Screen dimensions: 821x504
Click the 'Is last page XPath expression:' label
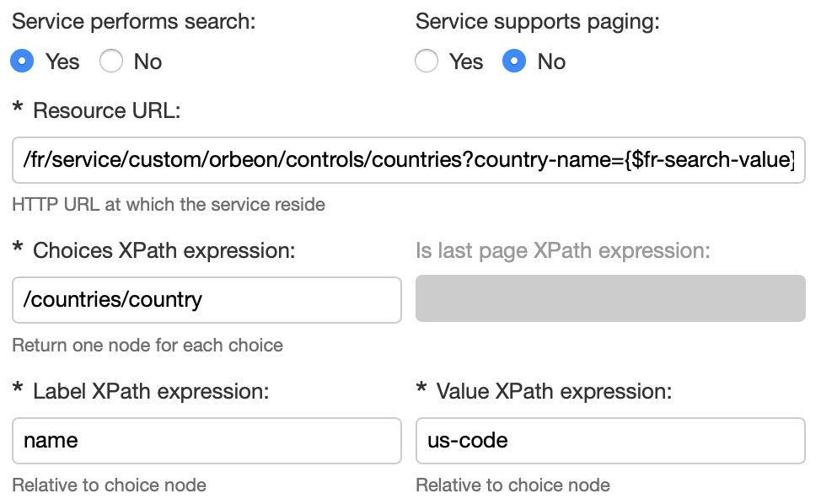[x=562, y=250]
